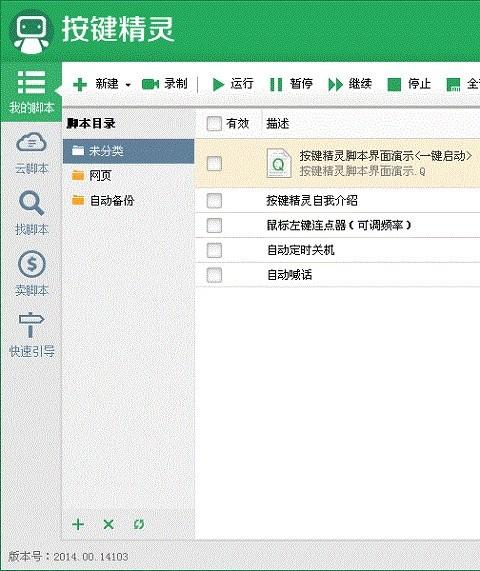Click the 录制 label
The image size is (480, 571).
pyautogui.click(x=176, y=84)
